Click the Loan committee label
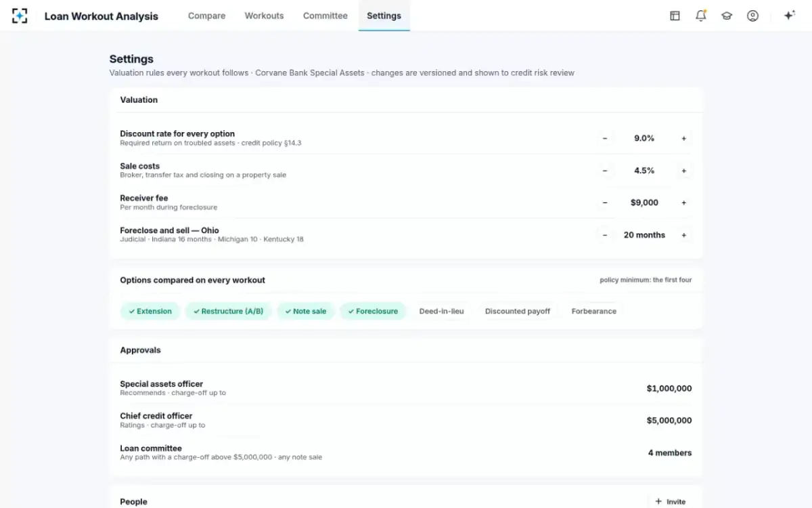 tap(151, 448)
